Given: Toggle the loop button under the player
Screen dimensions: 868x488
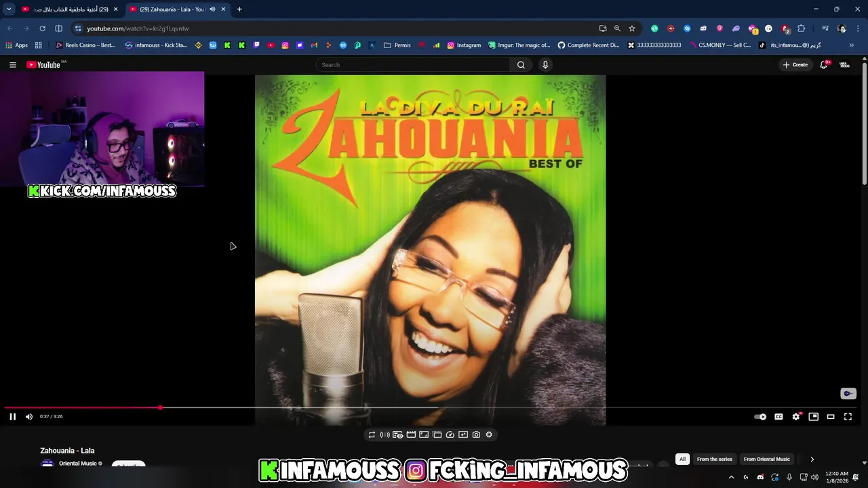Looking at the screenshot, I should pyautogui.click(x=372, y=434).
